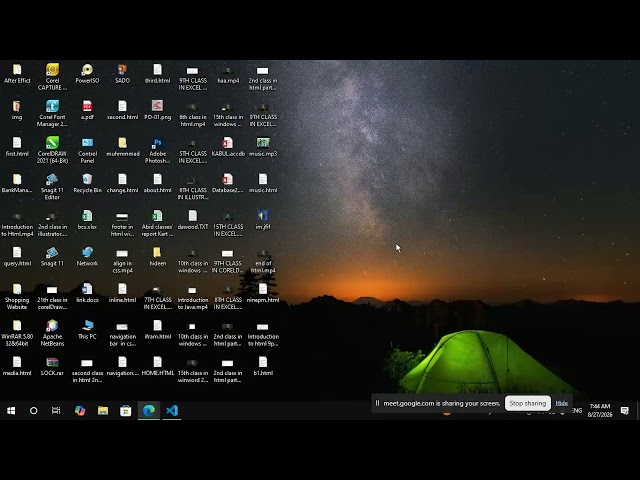The height and width of the screenshot is (480, 640).
Task: Open the Copilot taskbar icon
Action: pos(80,411)
